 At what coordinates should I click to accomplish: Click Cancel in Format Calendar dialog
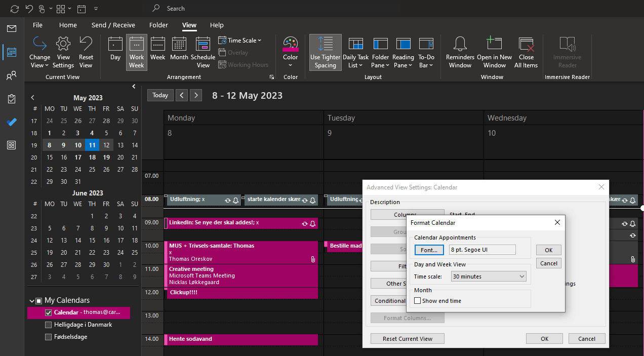coord(549,263)
